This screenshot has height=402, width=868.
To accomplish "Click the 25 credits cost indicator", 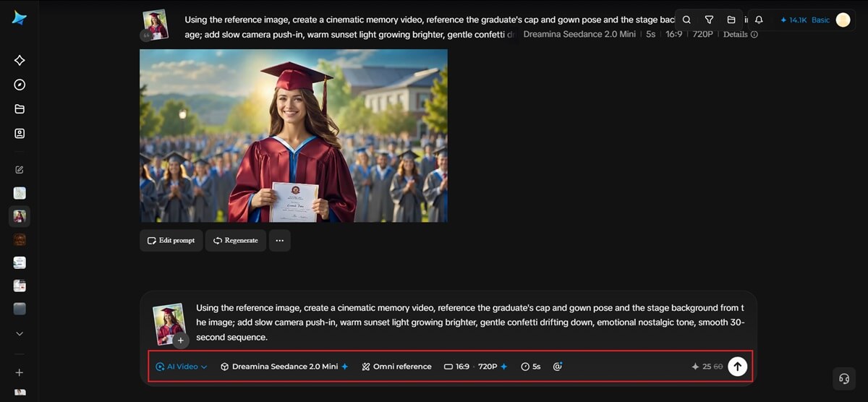I will (707, 367).
